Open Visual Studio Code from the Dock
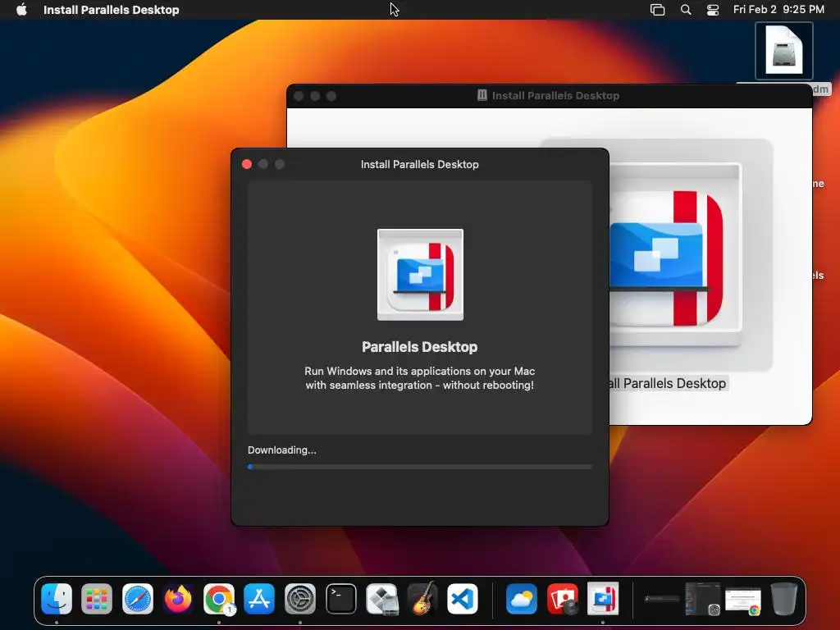The width and height of the screenshot is (840, 630). 463,598
